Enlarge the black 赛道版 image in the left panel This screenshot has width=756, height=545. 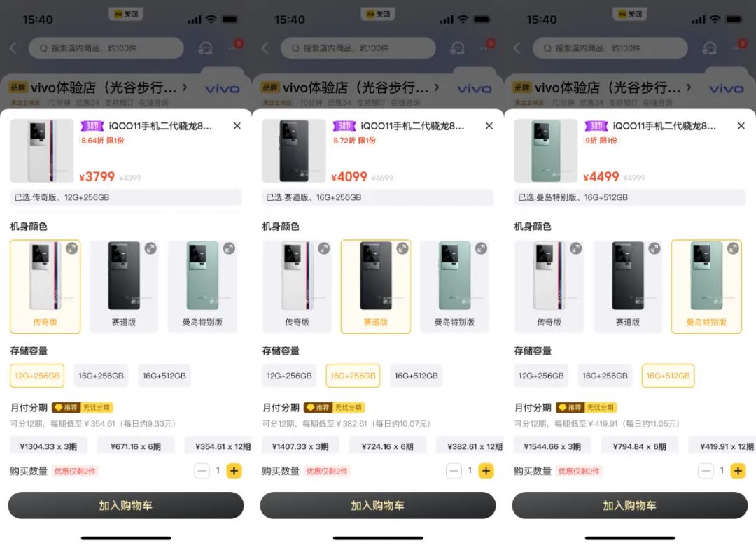tap(150, 248)
